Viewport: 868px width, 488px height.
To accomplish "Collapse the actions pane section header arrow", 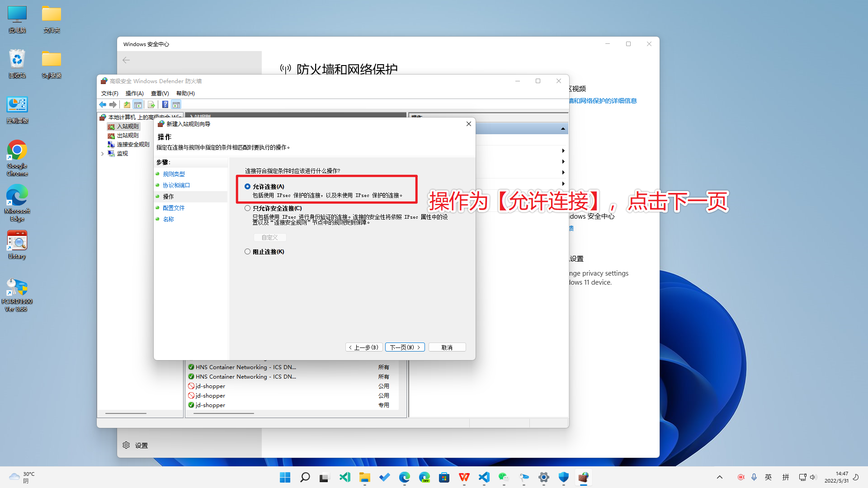I will pyautogui.click(x=563, y=129).
